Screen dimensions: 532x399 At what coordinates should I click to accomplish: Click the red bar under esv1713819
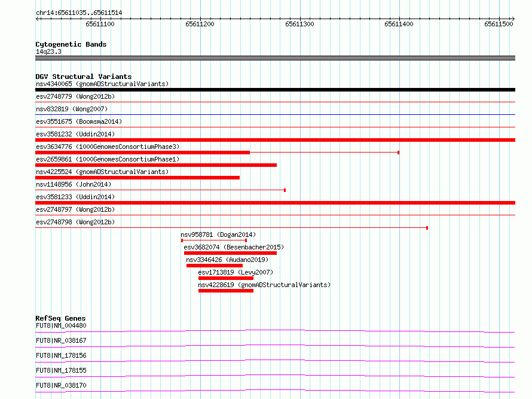point(226,278)
